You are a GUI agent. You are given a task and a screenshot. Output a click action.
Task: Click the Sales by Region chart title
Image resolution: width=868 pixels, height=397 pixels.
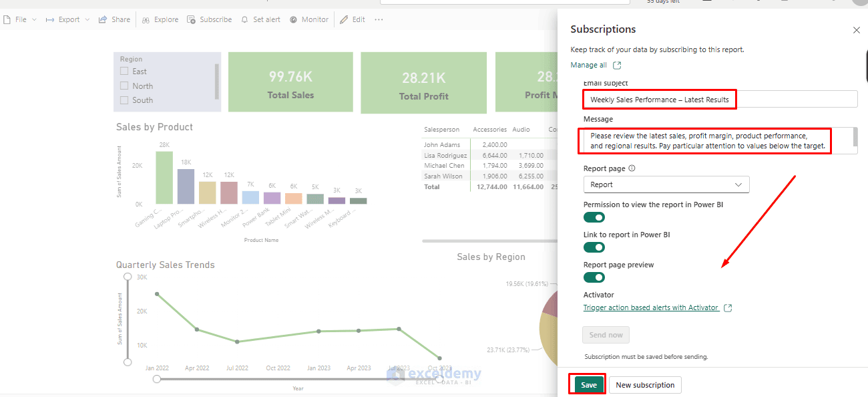tap(491, 257)
